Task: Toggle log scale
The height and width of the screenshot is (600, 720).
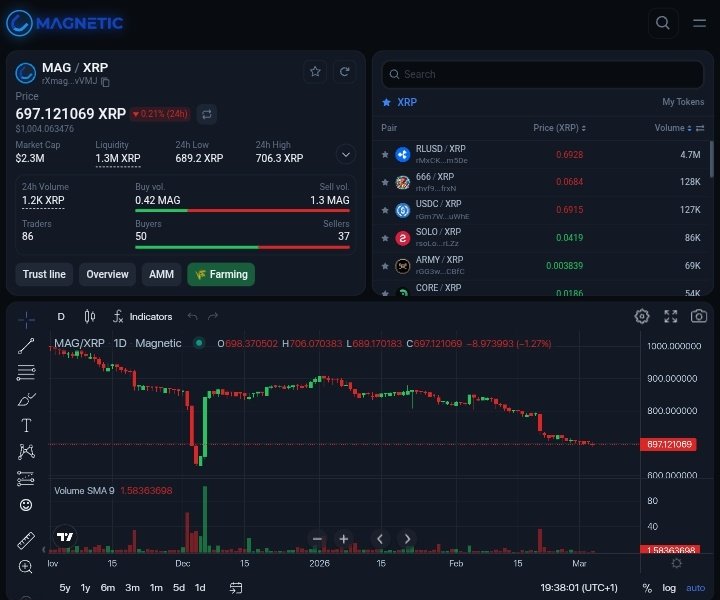Action: point(669,588)
